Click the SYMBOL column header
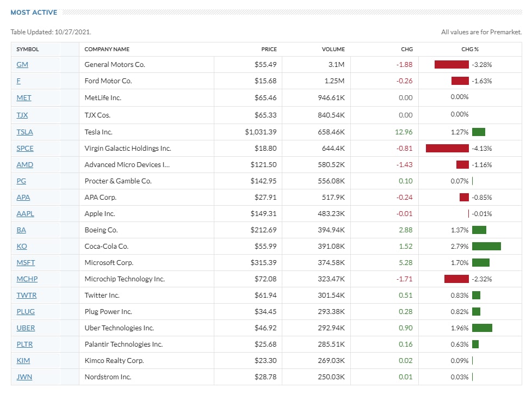This screenshot has height=394, width=532. tap(28, 49)
